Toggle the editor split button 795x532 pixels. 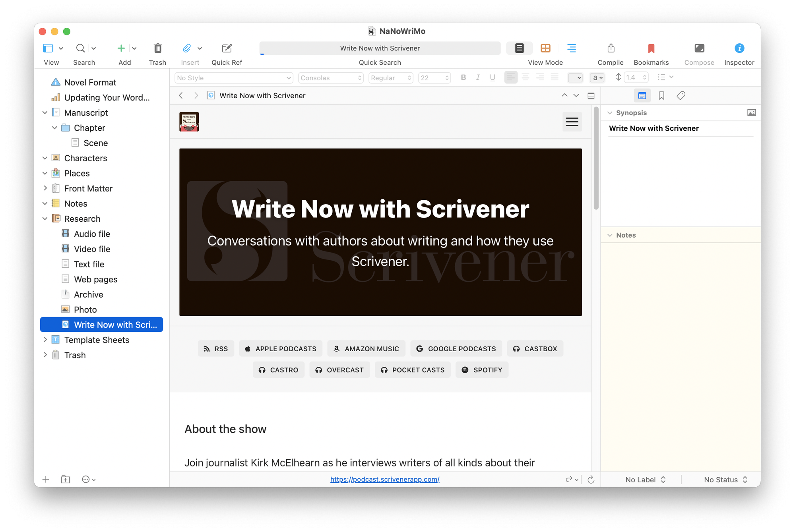click(591, 96)
